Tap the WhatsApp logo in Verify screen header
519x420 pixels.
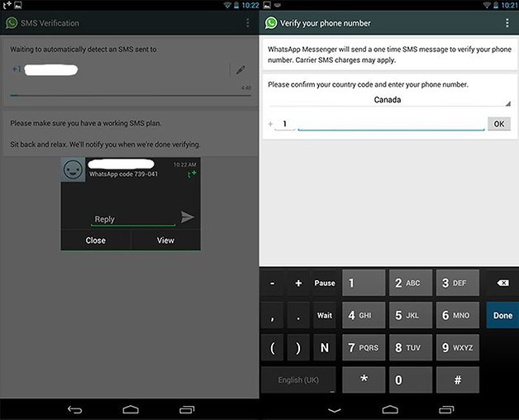[x=271, y=23]
